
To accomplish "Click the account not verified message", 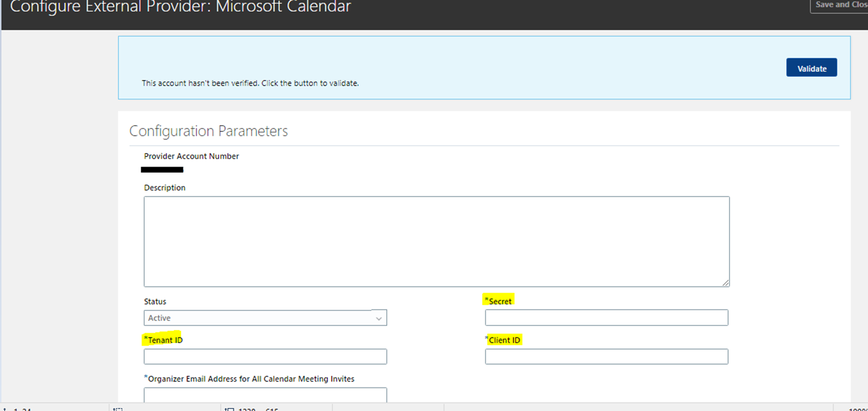I will (x=250, y=83).
